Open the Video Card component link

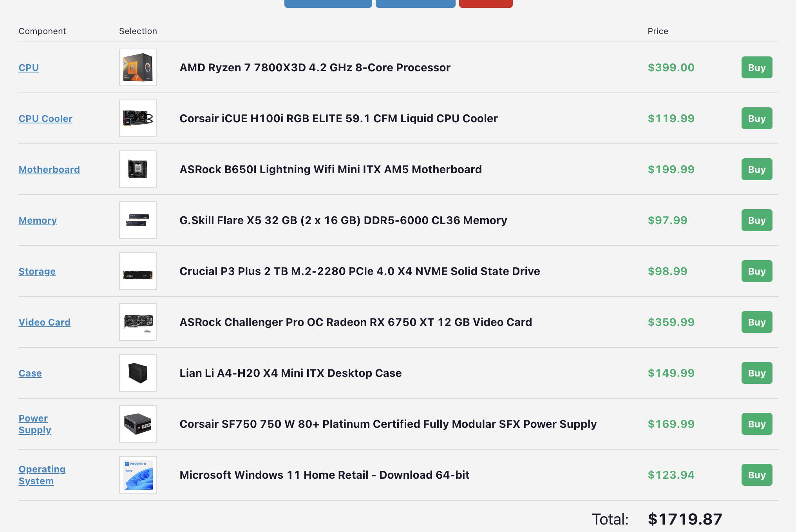[45, 322]
